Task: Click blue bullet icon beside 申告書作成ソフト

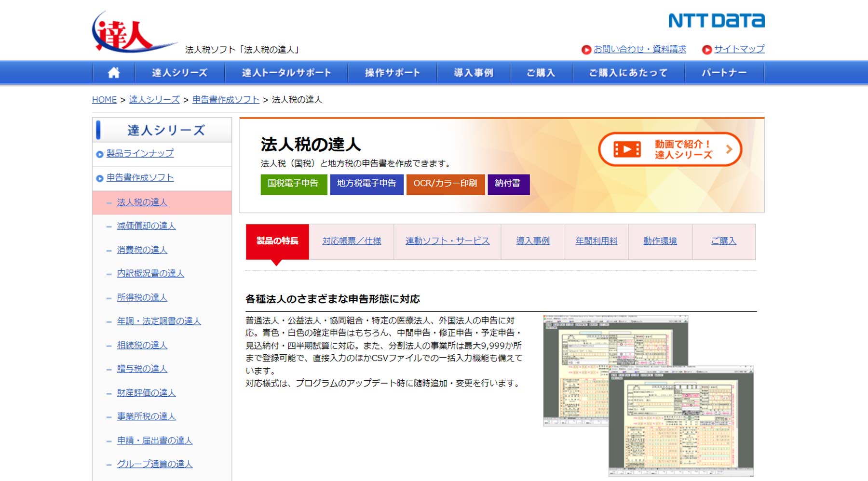Action: [100, 178]
